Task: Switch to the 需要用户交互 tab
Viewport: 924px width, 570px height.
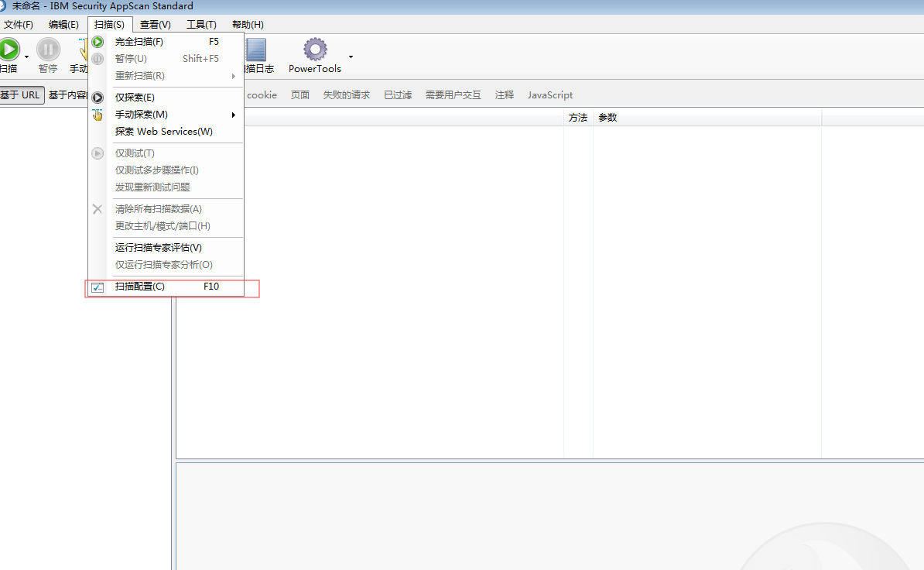Action: point(453,95)
